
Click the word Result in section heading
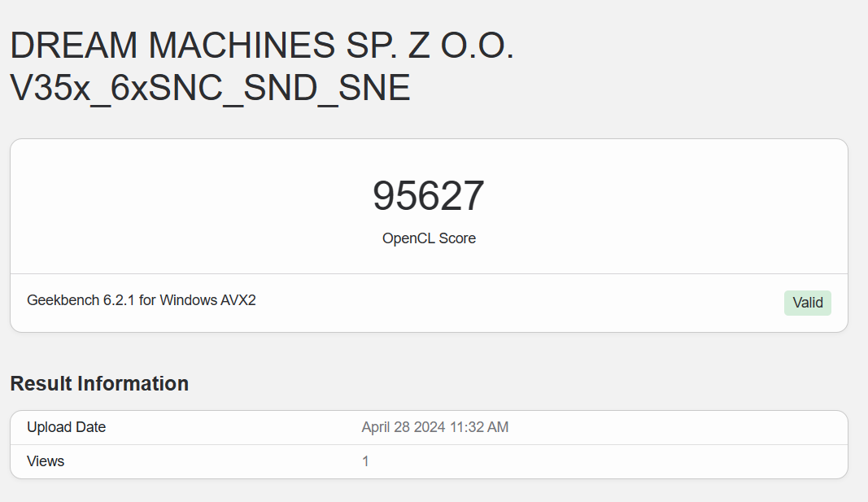(x=41, y=383)
